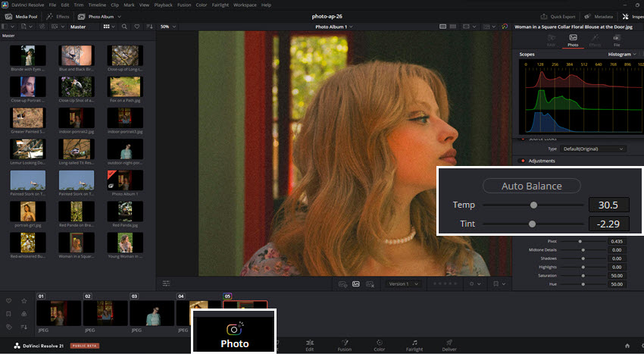Go to the Color page at bottom
The image size is (644, 354).
coord(380,346)
